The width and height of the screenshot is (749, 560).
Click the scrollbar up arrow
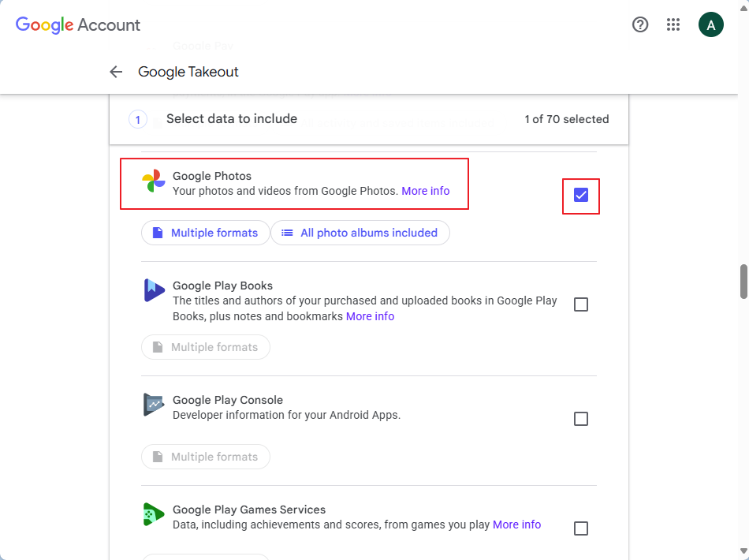(743, 8)
